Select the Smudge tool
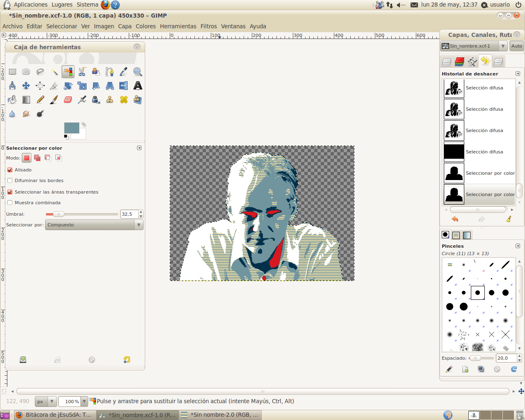525x420 pixels. pos(26,114)
